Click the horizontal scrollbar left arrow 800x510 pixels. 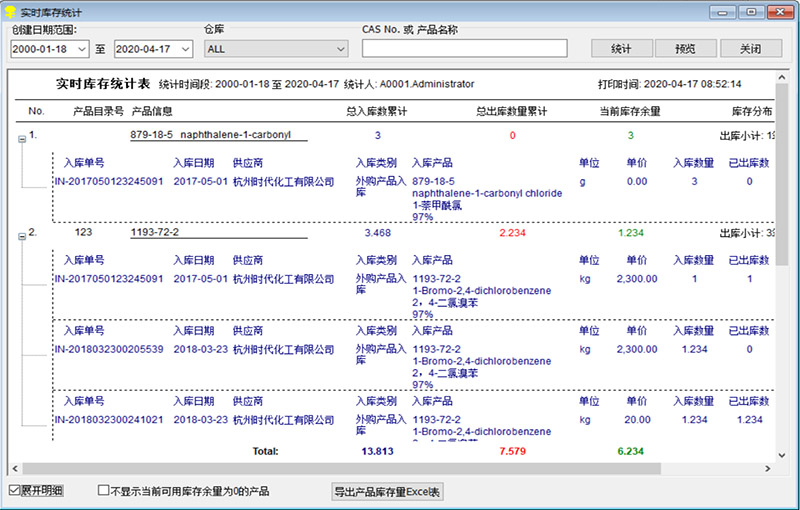14,468
